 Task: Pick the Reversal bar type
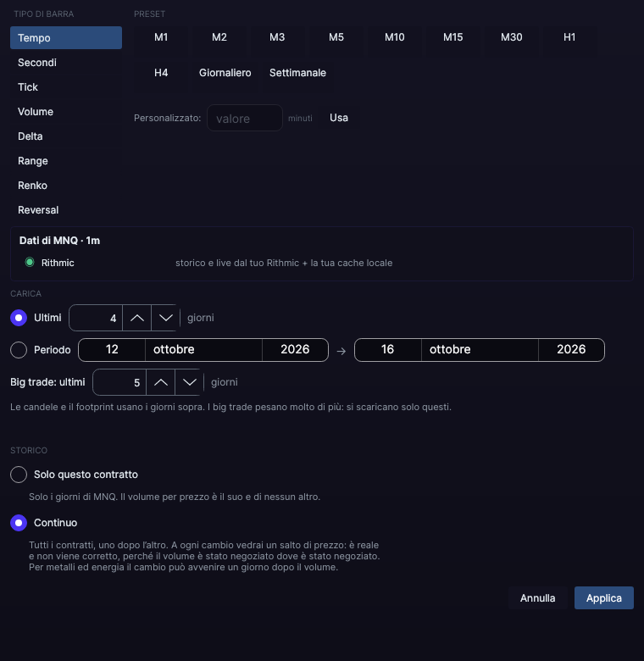point(66,210)
